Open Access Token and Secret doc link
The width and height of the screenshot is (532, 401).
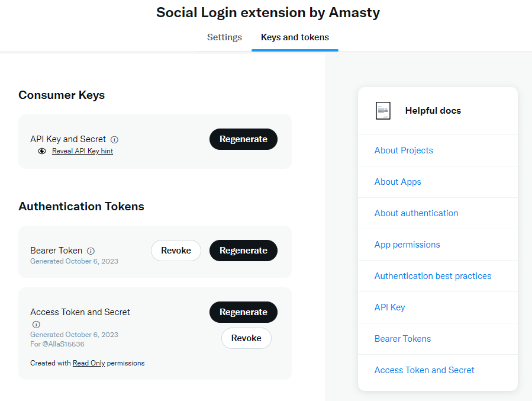click(424, 370)
